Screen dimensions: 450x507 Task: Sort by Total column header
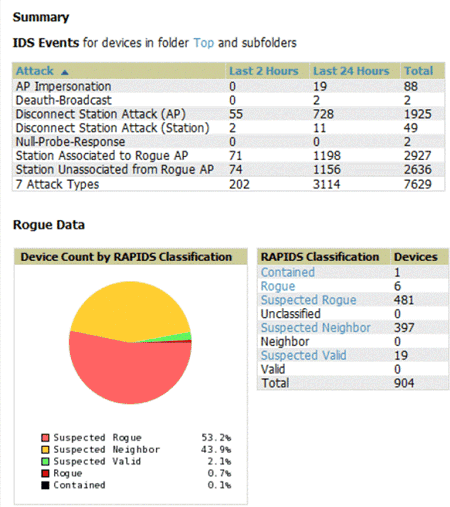click(418, 71)
